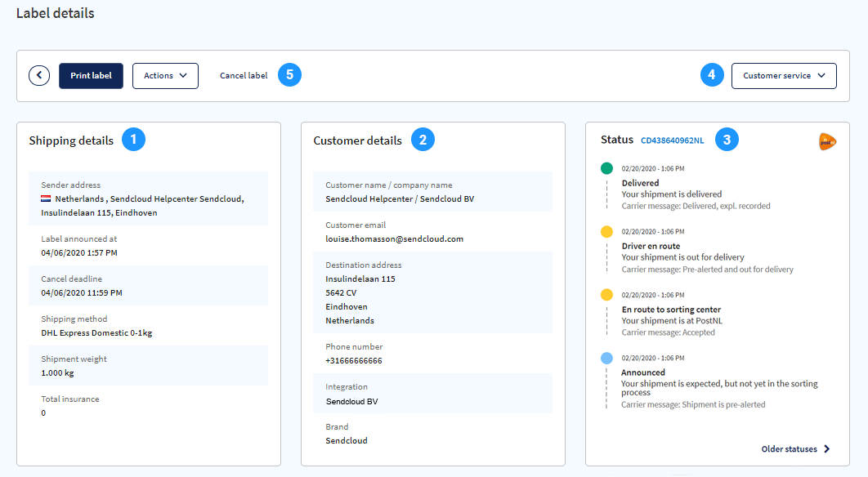
Task: Click the Announced status title
Action: pos(642,373)
